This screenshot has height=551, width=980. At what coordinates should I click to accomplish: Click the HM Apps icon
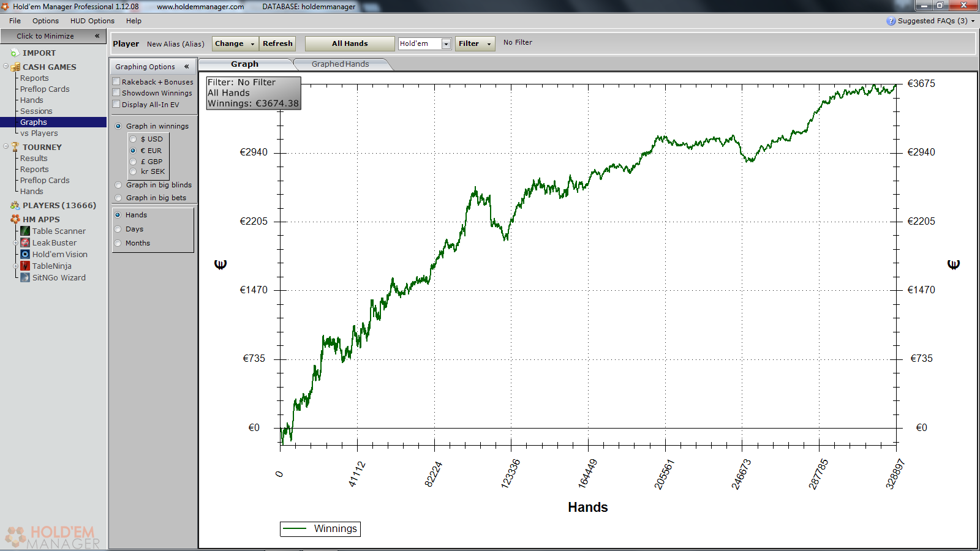(x=15, y=219)
